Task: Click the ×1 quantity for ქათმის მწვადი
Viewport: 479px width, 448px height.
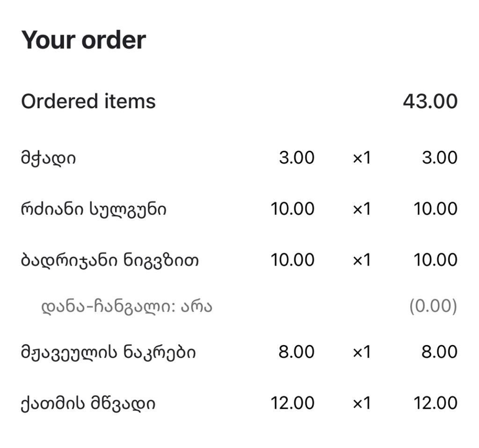Action: [362, 403]
